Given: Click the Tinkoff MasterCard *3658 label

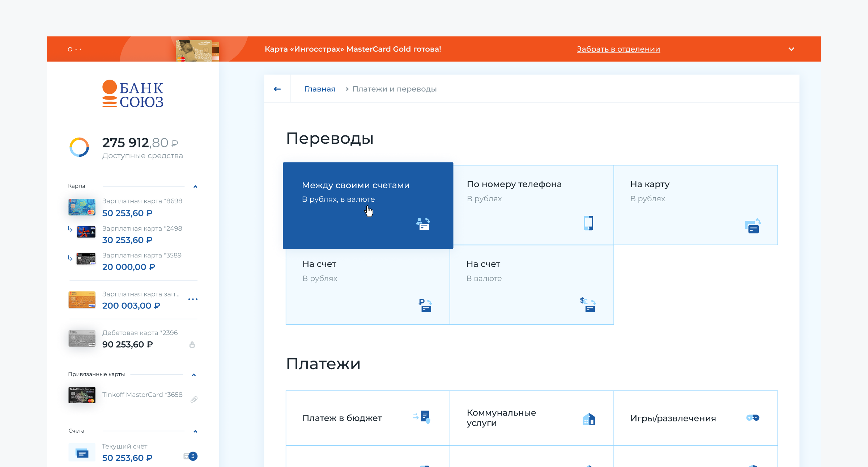Looking at the screenshot, I should 142,395.
